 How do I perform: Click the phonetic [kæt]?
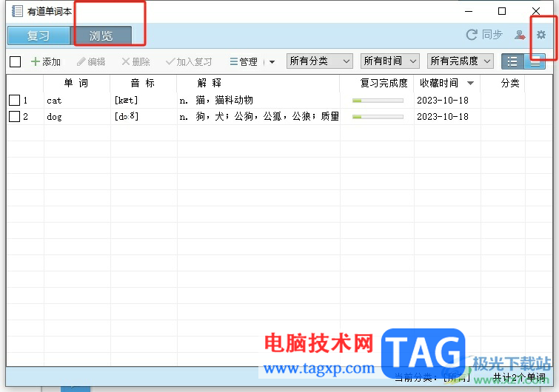click(x=126, y=101)
